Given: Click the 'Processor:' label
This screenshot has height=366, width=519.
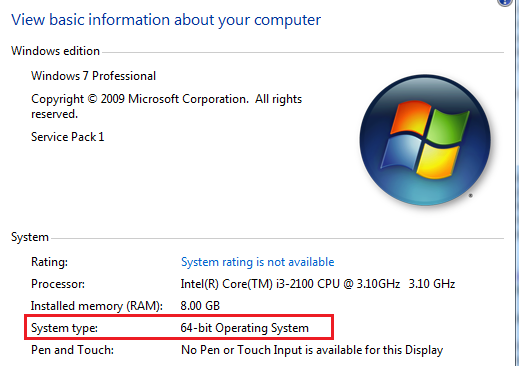Looking at the screenshot, I should pyautogui.click(x=58, y=284).
